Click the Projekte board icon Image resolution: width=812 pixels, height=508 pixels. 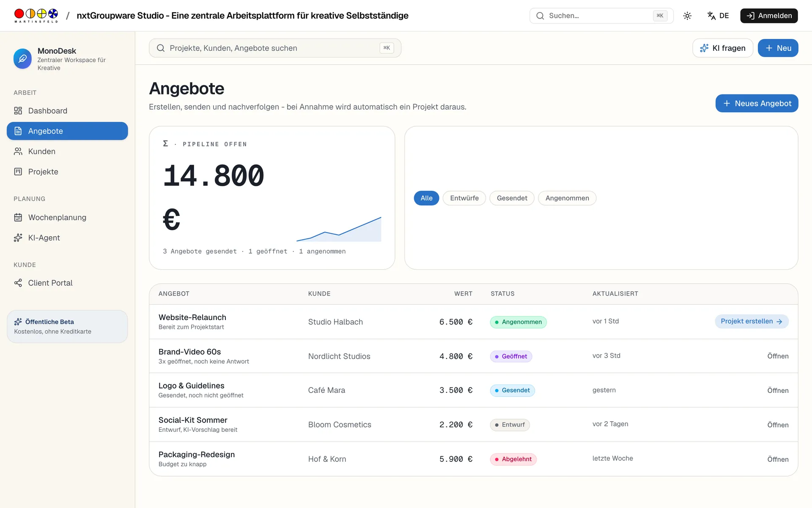[x=18, y=171]
